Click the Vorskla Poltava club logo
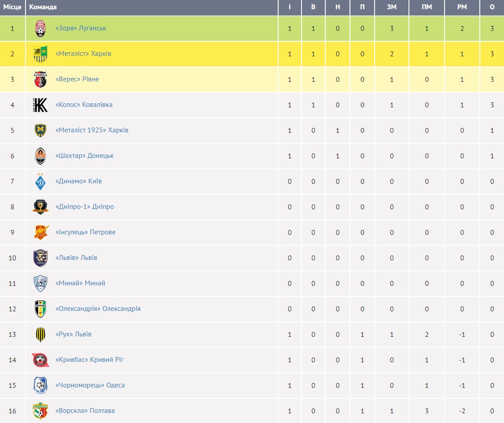504x423 pixels. click(40, 411)
